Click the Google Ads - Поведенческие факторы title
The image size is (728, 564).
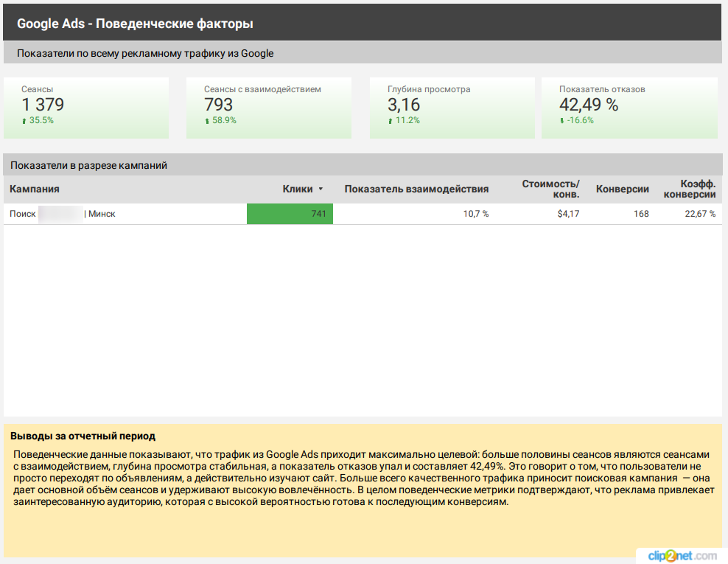[135, 24]
